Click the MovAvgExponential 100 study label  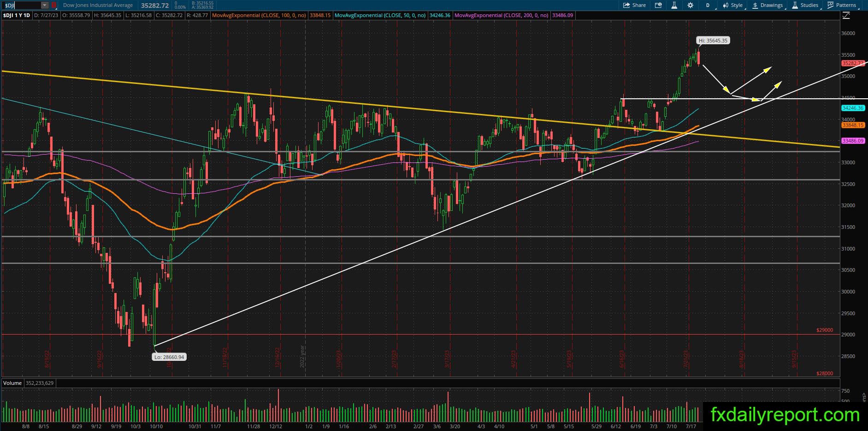[259, 15]
